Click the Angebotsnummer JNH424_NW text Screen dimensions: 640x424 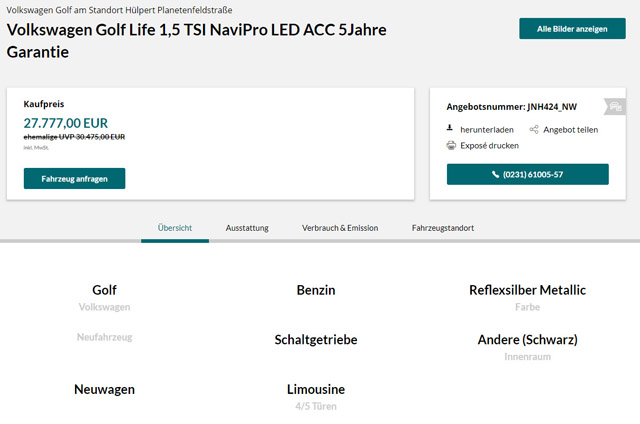coord(511,107)
